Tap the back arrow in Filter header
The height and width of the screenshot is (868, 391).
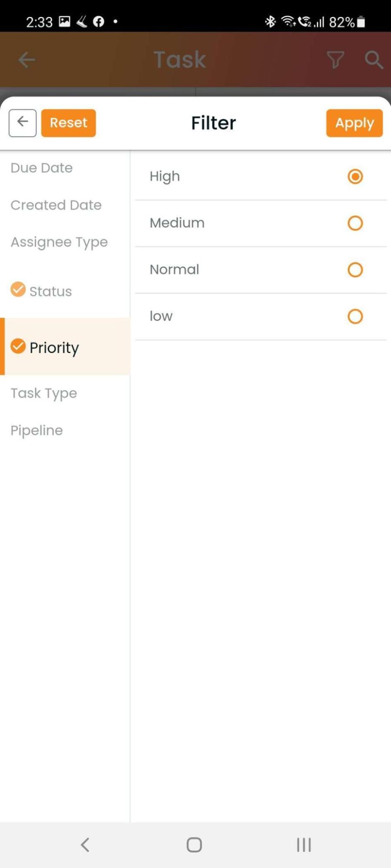point(23,123)
